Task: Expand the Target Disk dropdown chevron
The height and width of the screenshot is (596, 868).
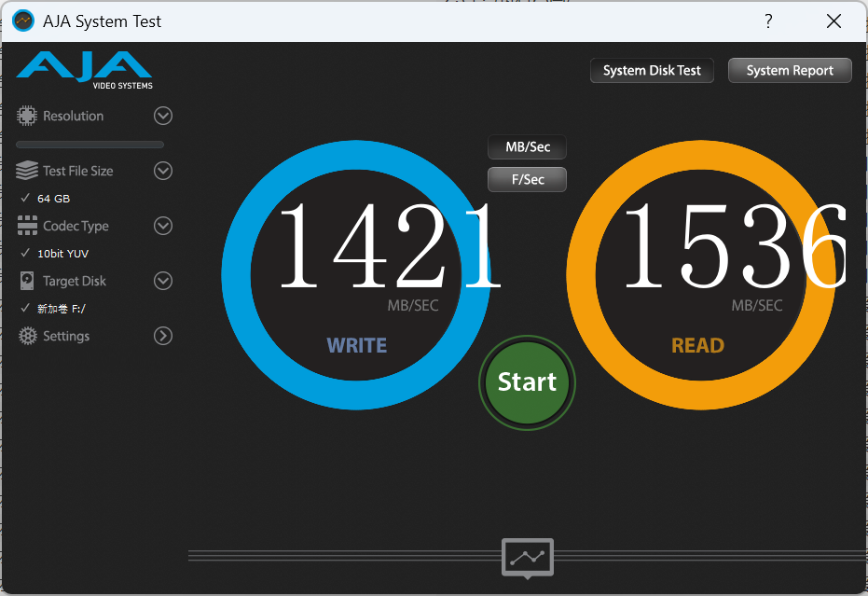Action: click(163, 281)
